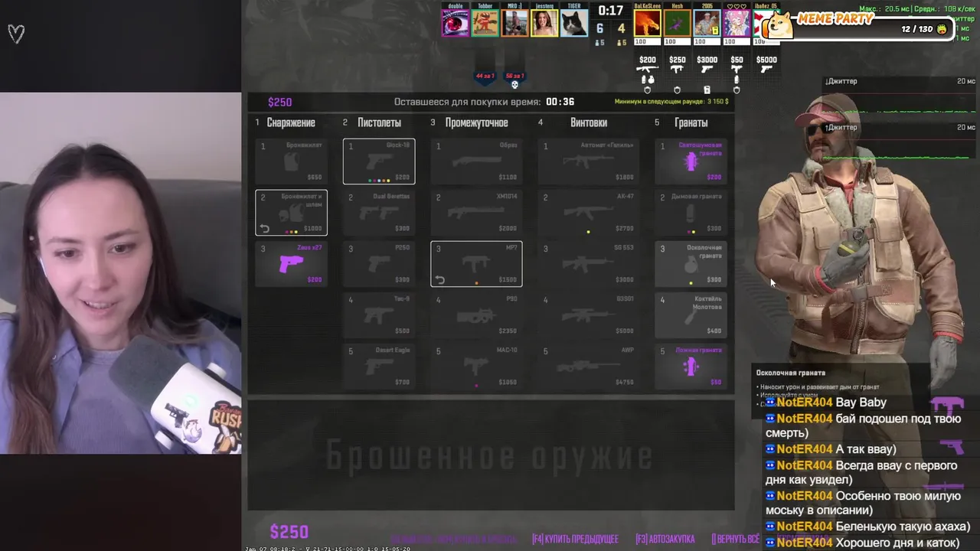Buy the Обрез shotgun for $1100

click(476, 161)
